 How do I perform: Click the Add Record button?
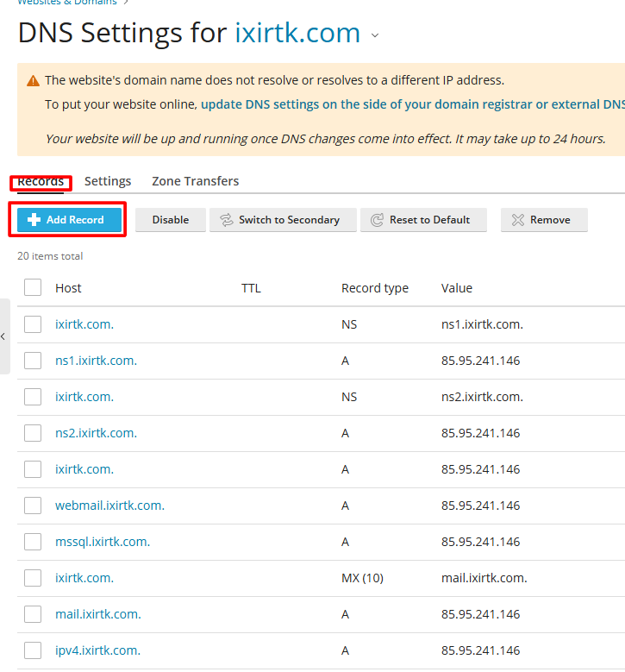click(x=69, y=220)
